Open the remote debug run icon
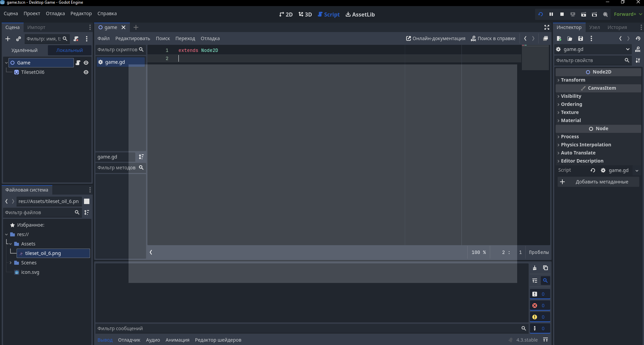This screenshot has height=345, width=644. coord(573,14)
